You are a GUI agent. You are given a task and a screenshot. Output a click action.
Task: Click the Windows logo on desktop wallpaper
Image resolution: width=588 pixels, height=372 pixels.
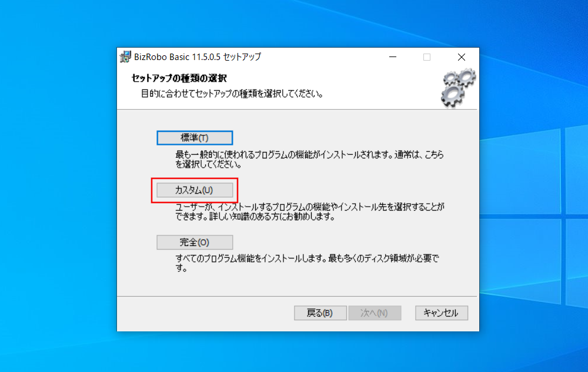(534, 217)
